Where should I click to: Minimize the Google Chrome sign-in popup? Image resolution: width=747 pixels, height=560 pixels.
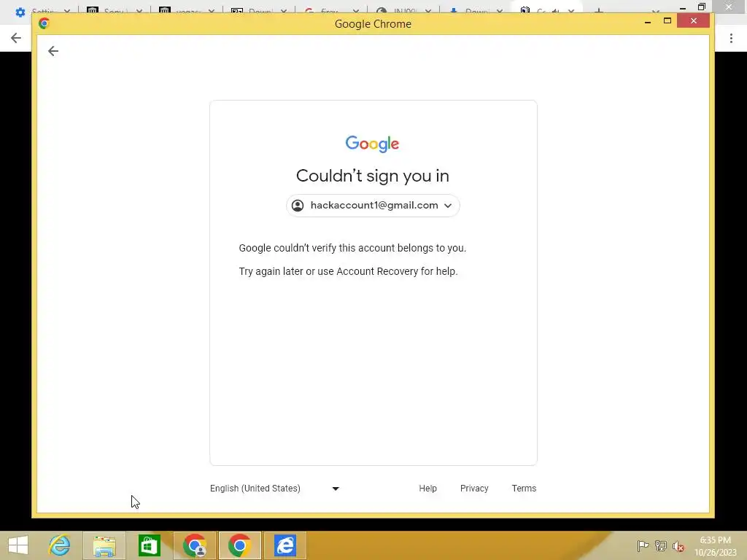click(648, 21)
